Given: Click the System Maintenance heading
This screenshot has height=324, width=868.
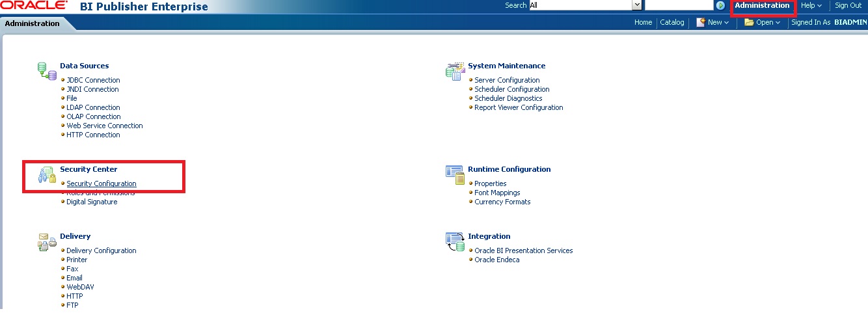Looking at the screenshot, I should [507, 66].
